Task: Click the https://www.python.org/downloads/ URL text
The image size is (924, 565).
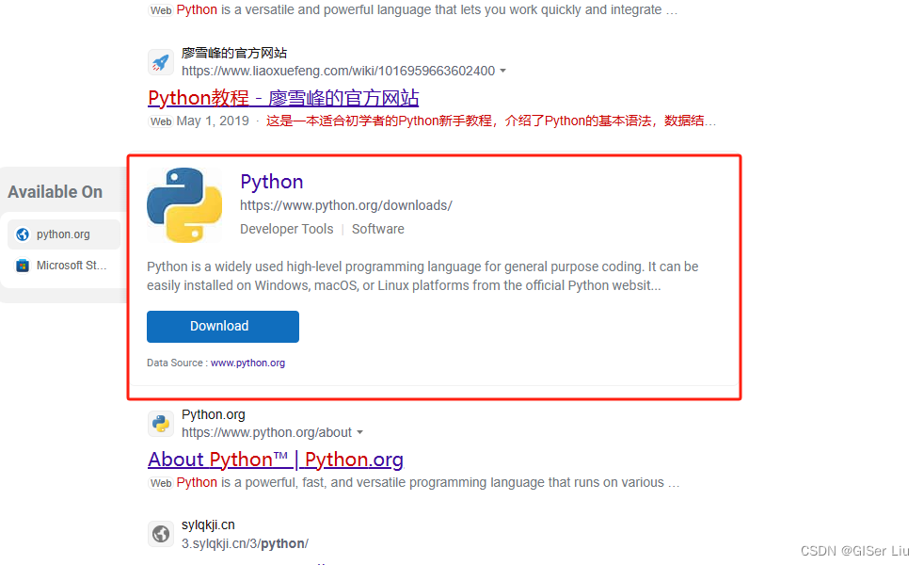Action: coord(346,205)
